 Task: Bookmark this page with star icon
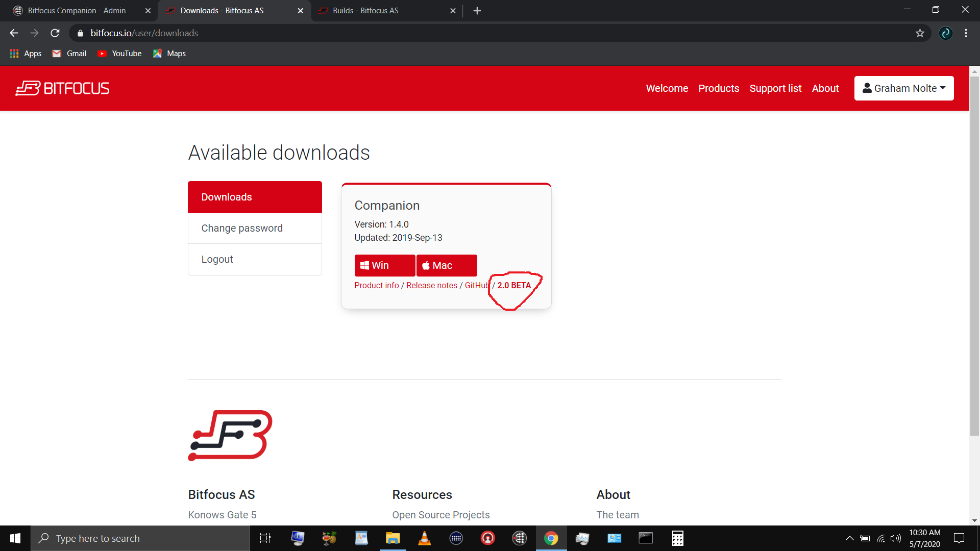coord(920,33)
